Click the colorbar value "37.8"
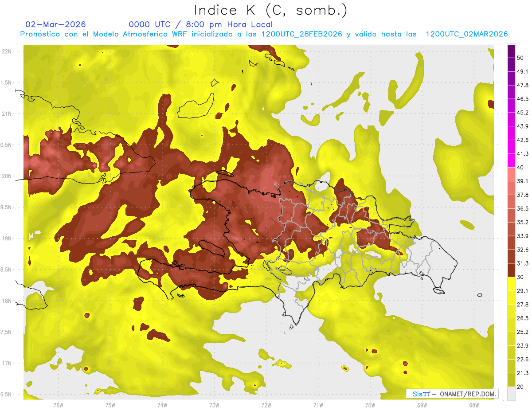This screenshot has height=411, width=532. click(x=523, y=195)
